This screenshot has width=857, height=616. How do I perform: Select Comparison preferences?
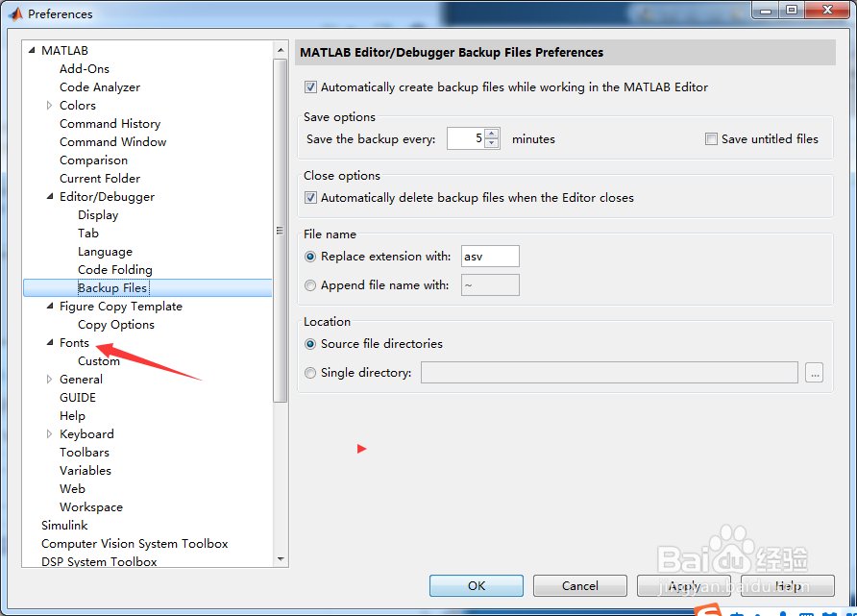tap(93, 160)
